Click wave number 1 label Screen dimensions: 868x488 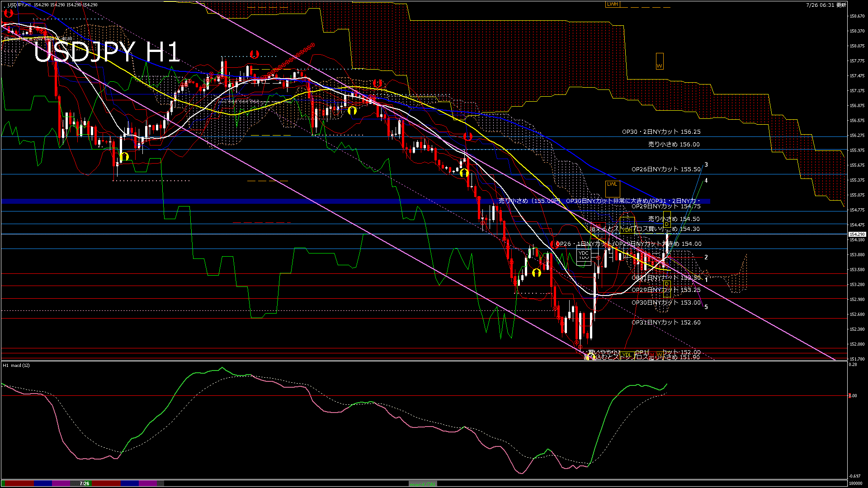click(706, 280)
